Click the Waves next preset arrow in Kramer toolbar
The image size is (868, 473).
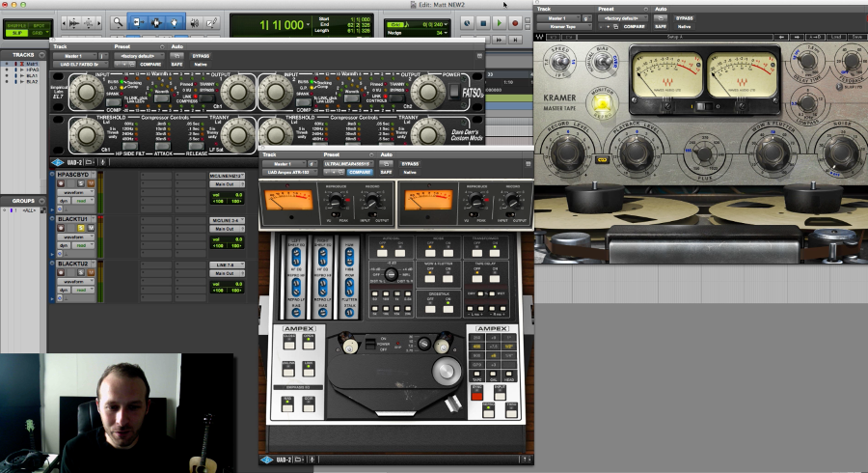point(797,37)
